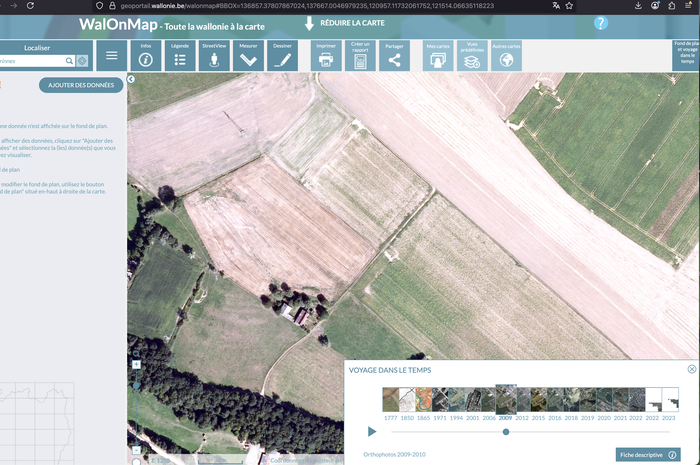Click the time travel timeline slider handle

pos(506,432)
